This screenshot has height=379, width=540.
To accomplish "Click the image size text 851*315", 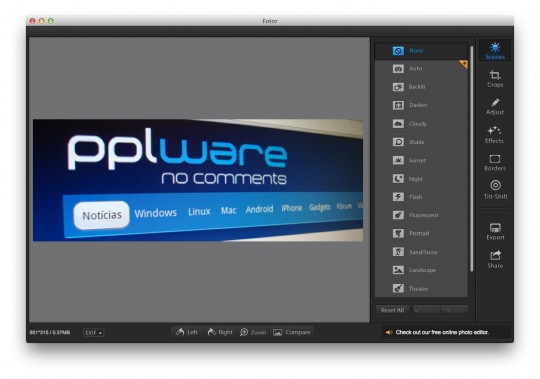I will (x=50, y=333).
